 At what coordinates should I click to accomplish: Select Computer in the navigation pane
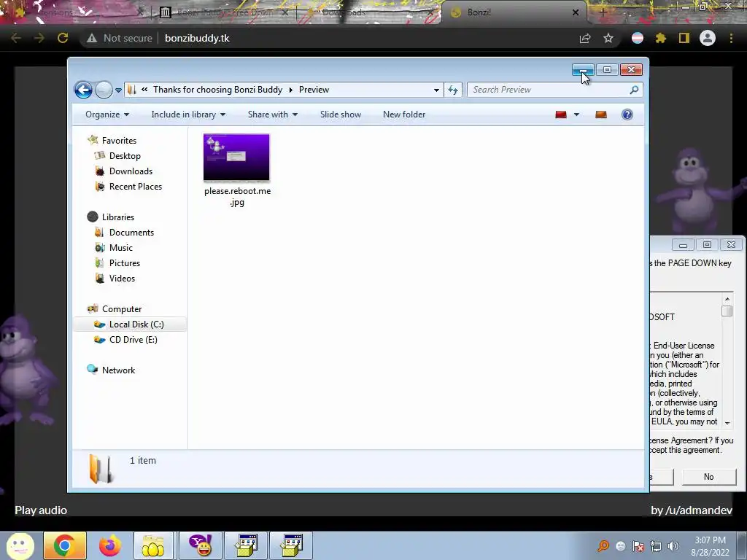click(x=122, y=309)
